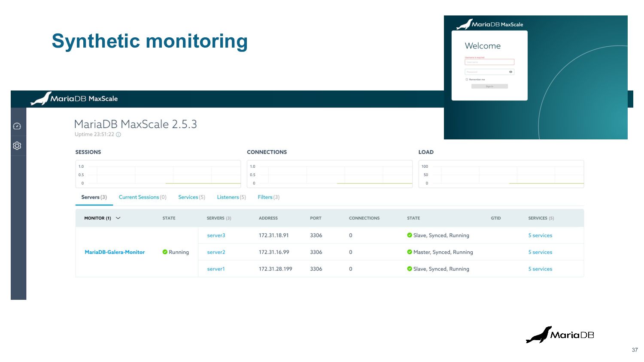
Task: Click the 'MariaDB MaxScale 2.5.3' title
Action: tap(135, 124)
